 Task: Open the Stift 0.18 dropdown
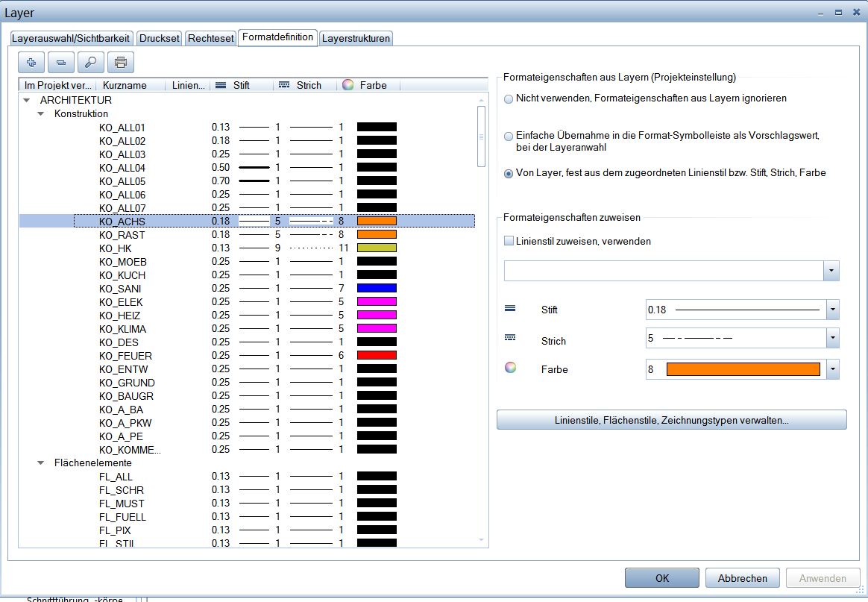coord(832,309)
